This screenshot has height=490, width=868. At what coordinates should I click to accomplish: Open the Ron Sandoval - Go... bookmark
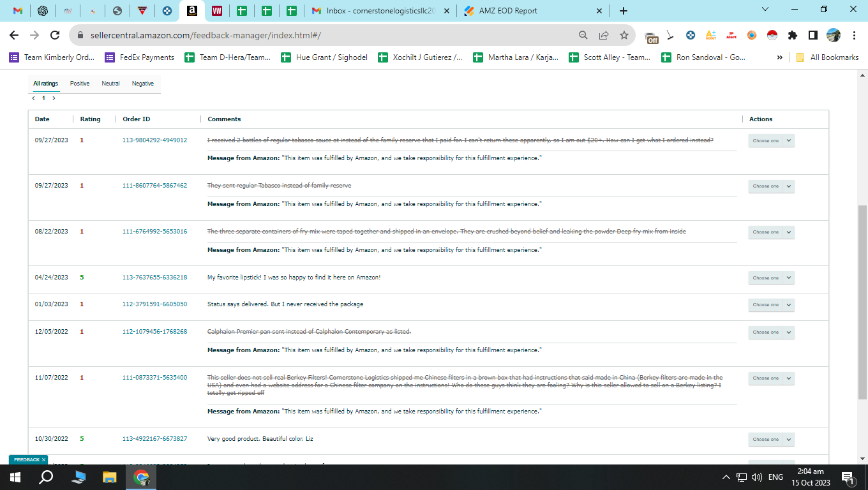click(x=703, y=57)
